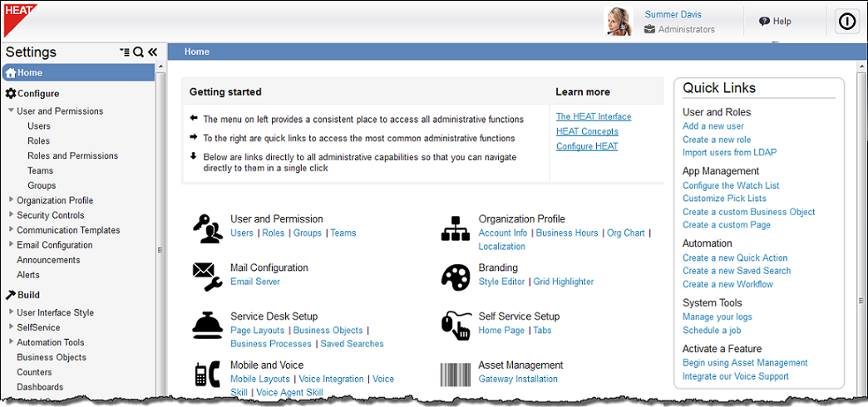Click the Asset Management barcode icon
Screen dimensions: 868x407
pos(456,375)
